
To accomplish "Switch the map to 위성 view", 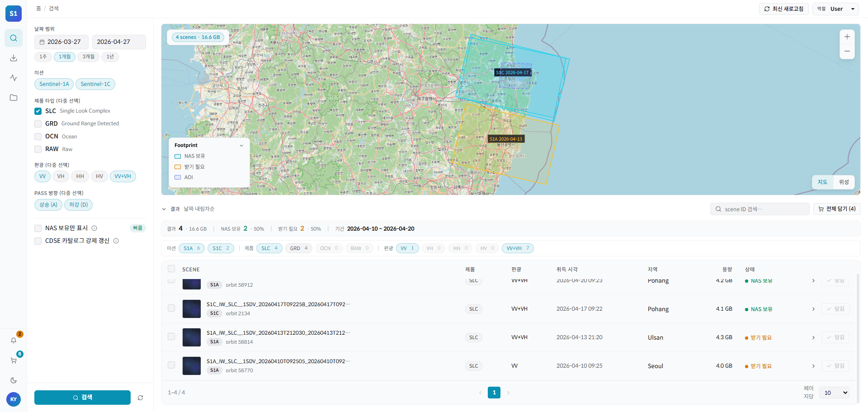I will 844,182.
